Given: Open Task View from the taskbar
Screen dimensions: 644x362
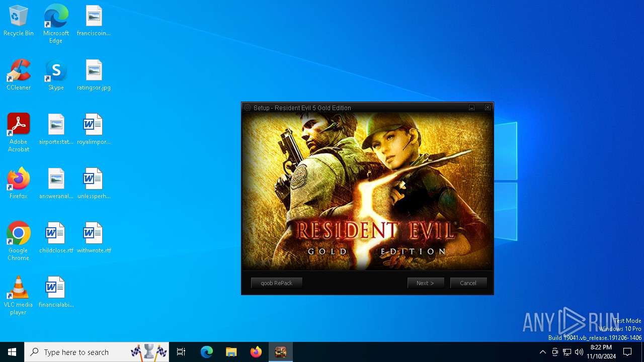Looking at the screenshot, I should coord(181,352).
